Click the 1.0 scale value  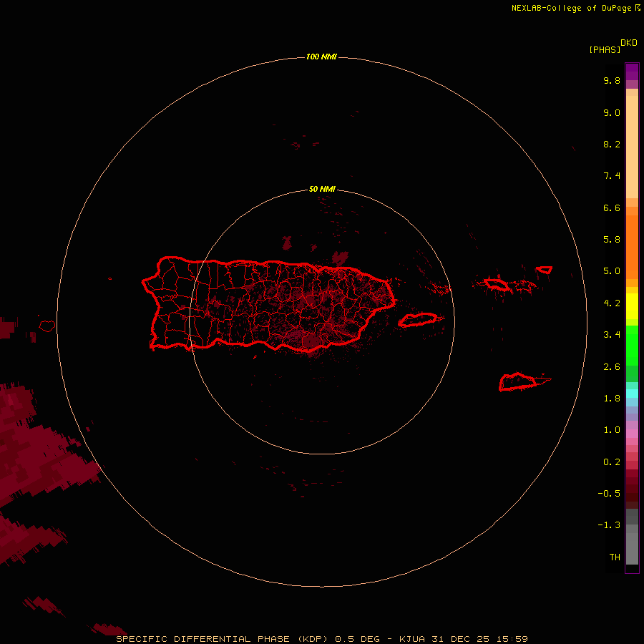point(612,430)
